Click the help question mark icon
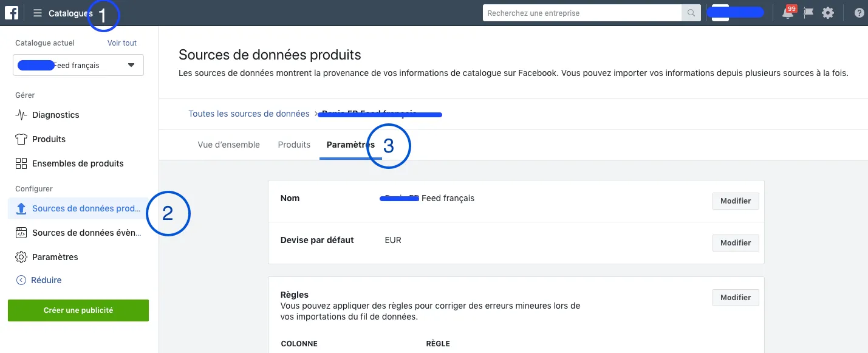Viewport: 868px width, 353px height. 859,13
